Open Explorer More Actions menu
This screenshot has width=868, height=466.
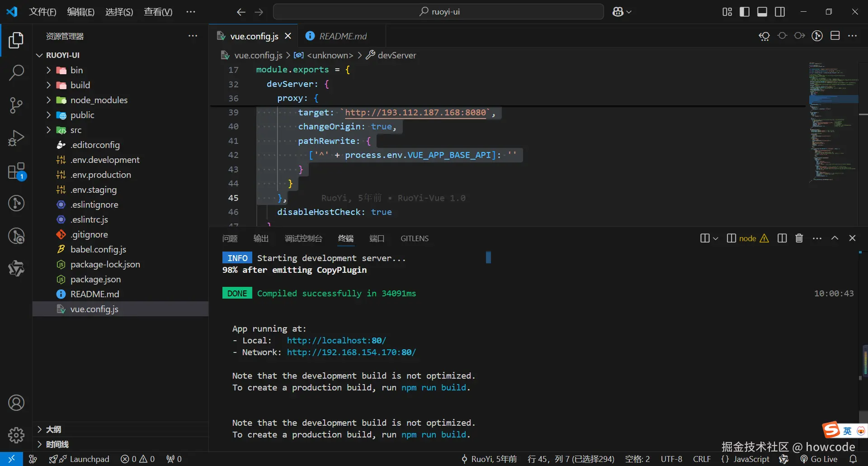pyautogui.click(x=193, y=36)
